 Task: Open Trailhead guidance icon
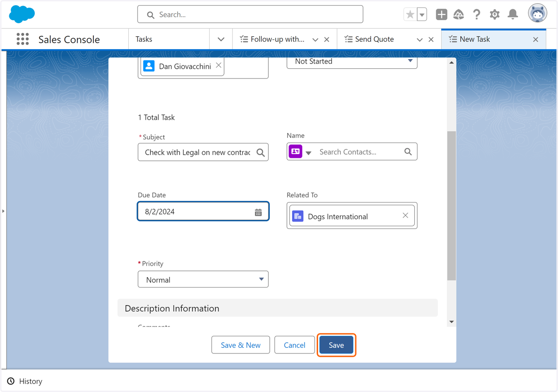point(459,14)
